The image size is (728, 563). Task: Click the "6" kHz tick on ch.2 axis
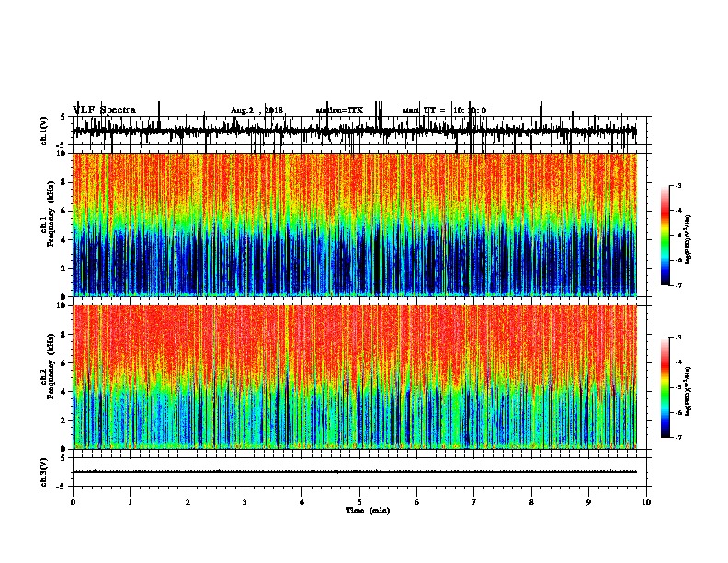[64, 363]
